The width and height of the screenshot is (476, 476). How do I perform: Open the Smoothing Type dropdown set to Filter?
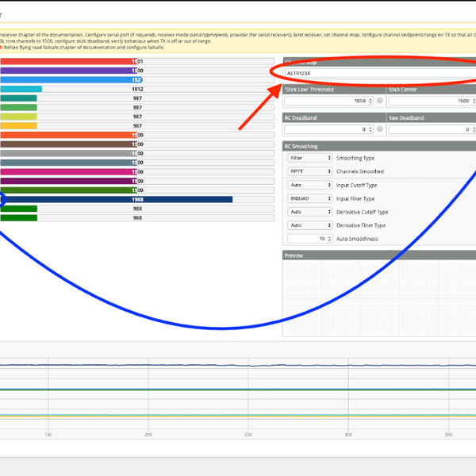(310, 158)
